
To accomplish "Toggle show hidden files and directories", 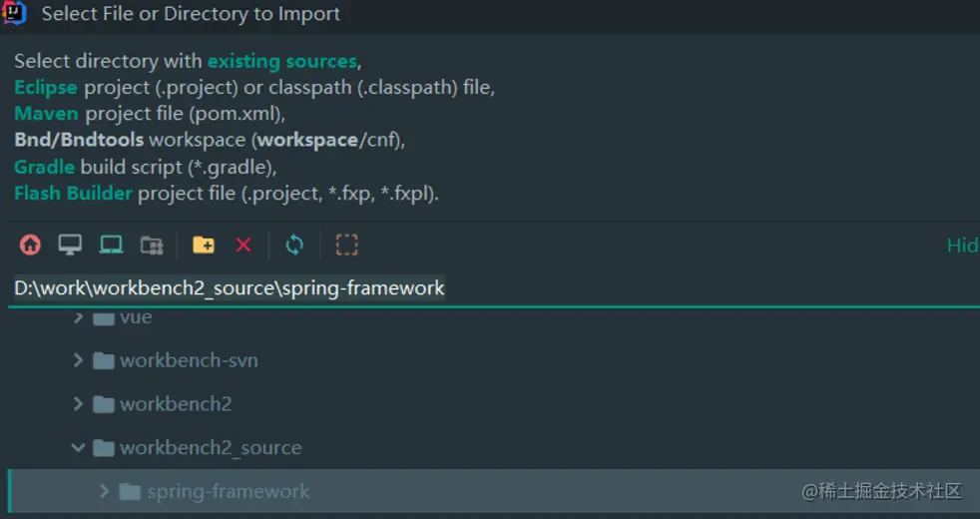I will (x=346, y=245).
